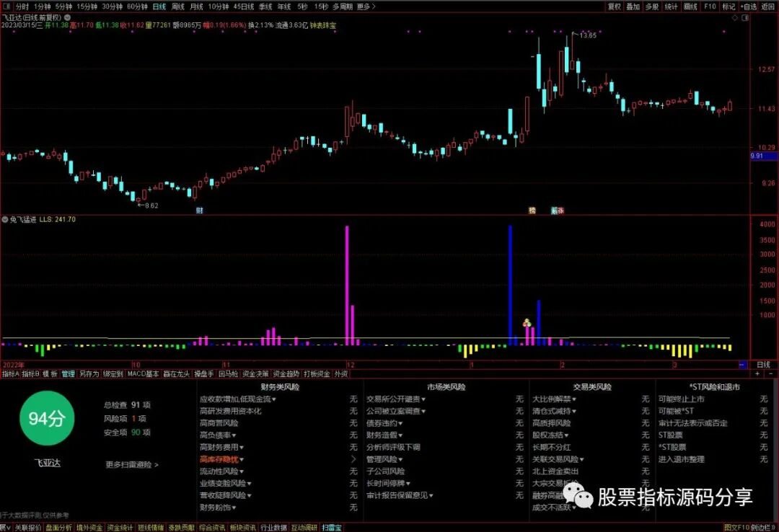779x532 pixels.
Task: Switch to the 30分钟 period
Action: pos(112,6)
